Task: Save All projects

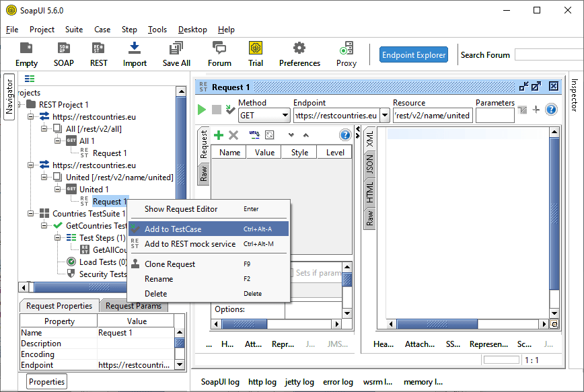Action: tap(176, 54)
